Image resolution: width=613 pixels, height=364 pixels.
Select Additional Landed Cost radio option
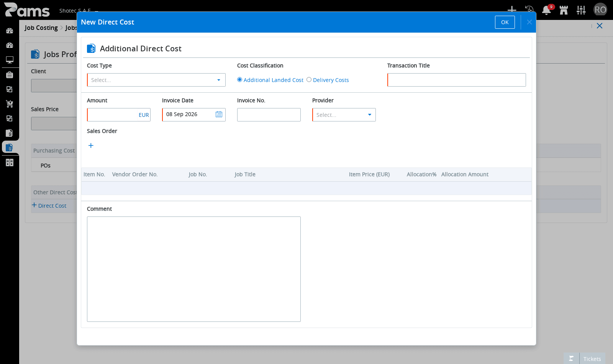click(x=240, y=80)
